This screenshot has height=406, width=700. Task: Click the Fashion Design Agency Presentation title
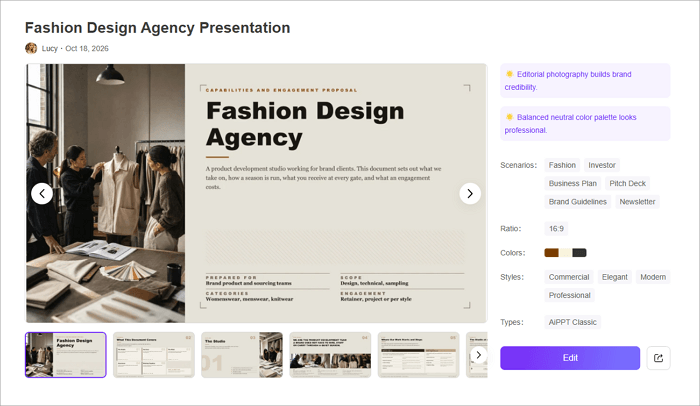[158, 28]
